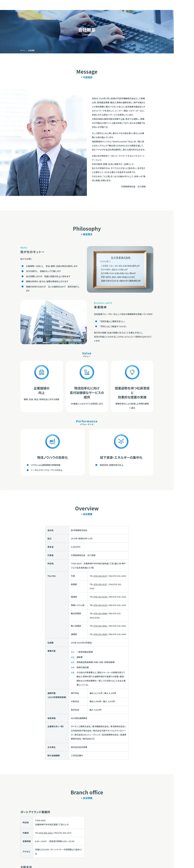Click 物流ノウハウの効率化 card title

(52, 458)
